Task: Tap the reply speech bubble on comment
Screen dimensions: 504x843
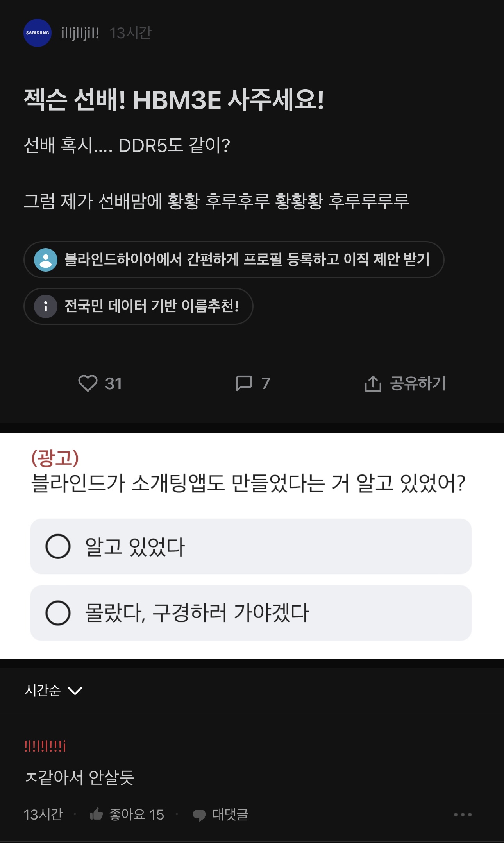Action: click(199, 815)
